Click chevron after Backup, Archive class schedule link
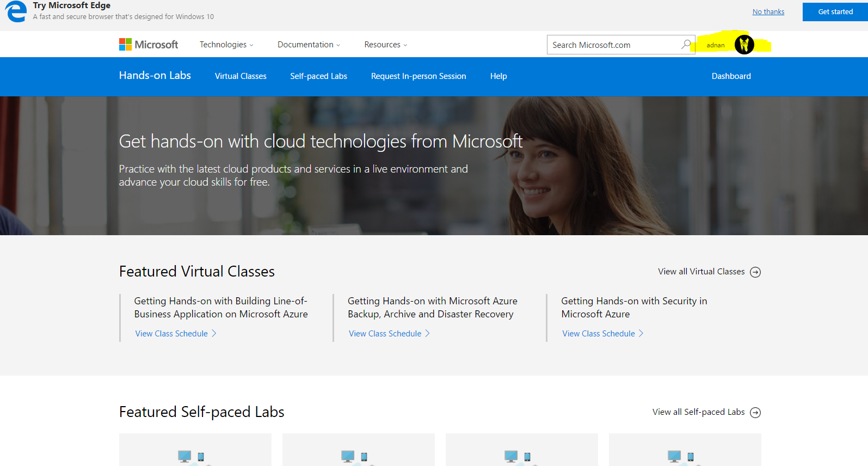The height and width of the screenshot is (466, 868). [x=427, y=333]
